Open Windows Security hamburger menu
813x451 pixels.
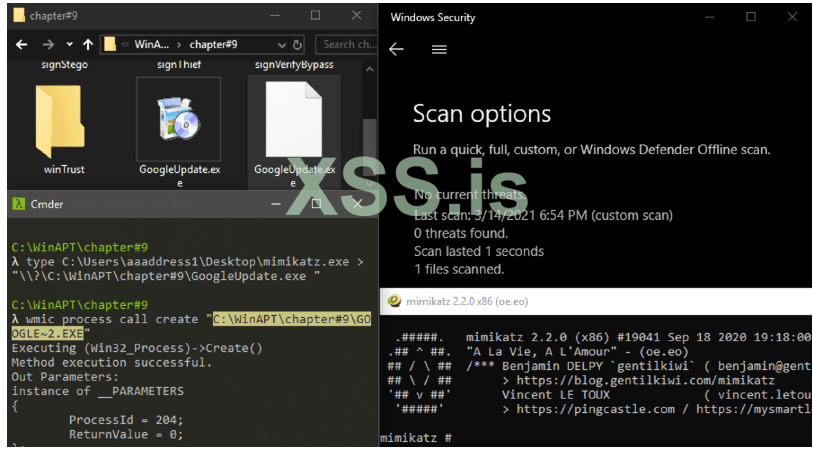point(439,49)
